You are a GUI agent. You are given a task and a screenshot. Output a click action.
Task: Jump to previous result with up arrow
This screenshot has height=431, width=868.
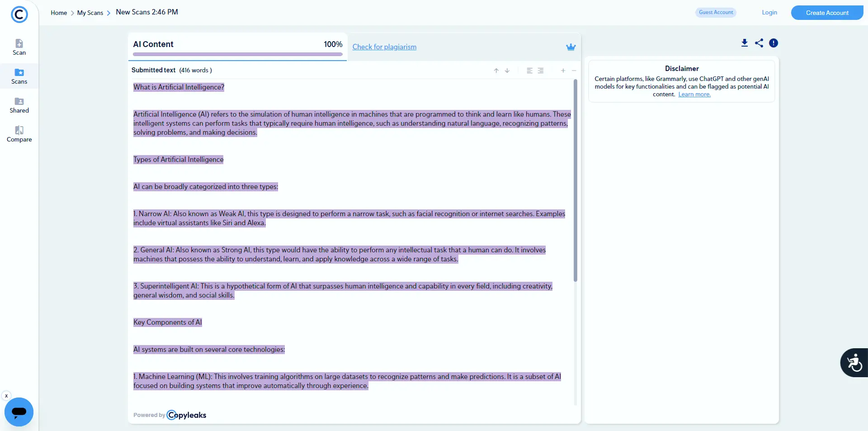click(x=496, y=71)
